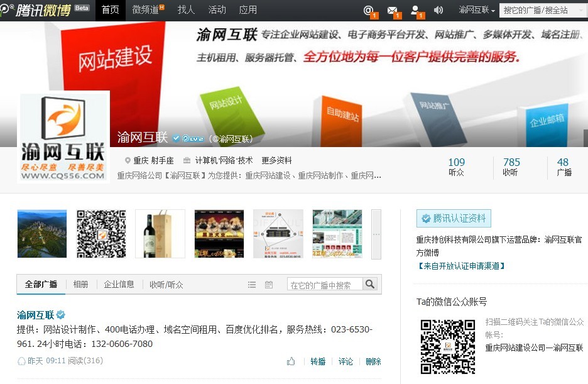Image resolution: width=588 pixels, height=384 pixels.
Task: Click the thumbs-up like icon on the post
Action: point(291,361)
